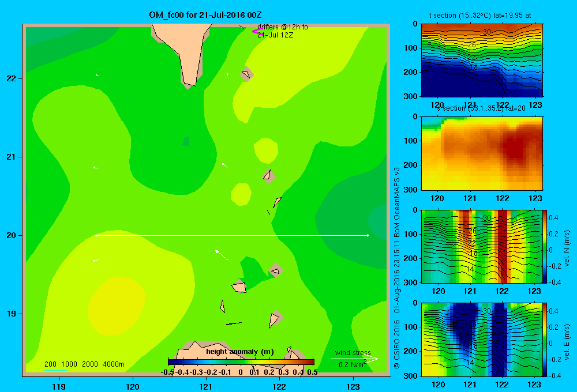Click the title "OM_fc00 for 21-Jul-2016 00Z"

pyautogui.click(x=205, y=15)
